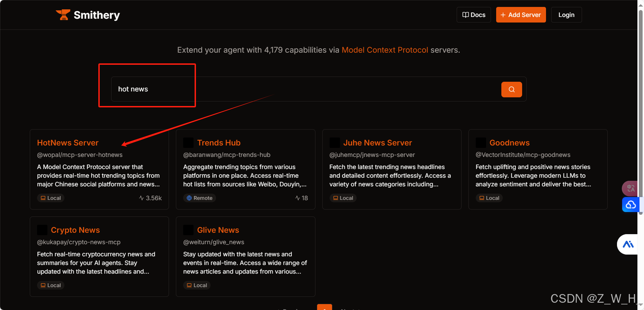Viewport: 644px width, 310px height.
Task: Open the Model Context Protocol link
Action: 385,50
